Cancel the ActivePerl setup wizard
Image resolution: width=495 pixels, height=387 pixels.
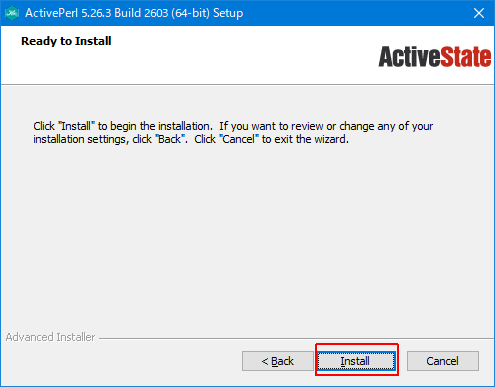click(443, 361)
